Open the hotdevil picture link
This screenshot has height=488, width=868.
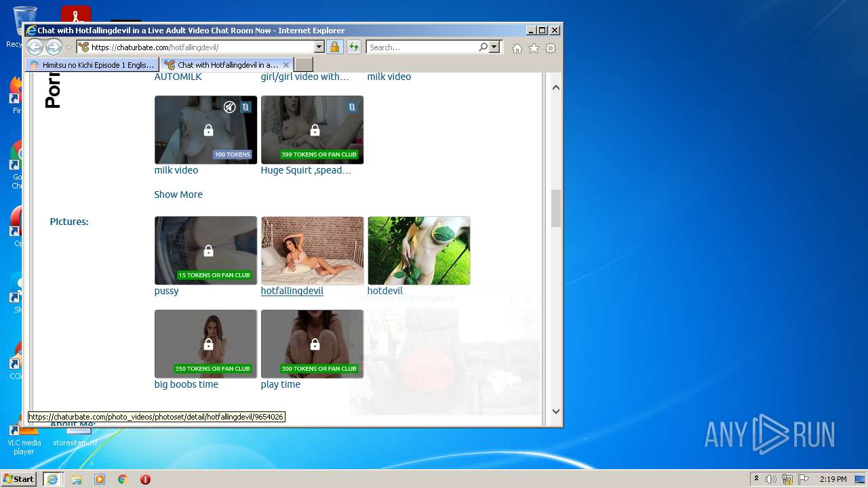tap(385, 291)
